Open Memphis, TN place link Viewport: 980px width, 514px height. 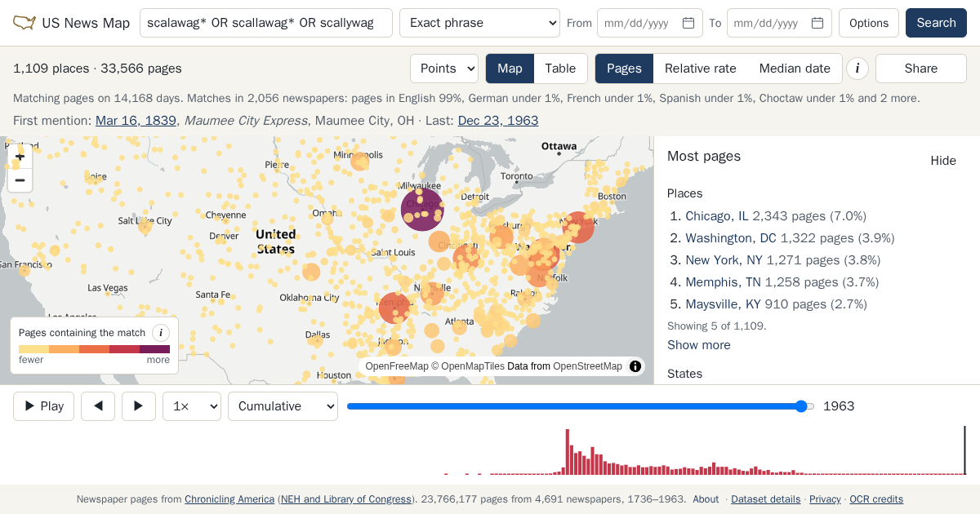click(x=723, y=282)
